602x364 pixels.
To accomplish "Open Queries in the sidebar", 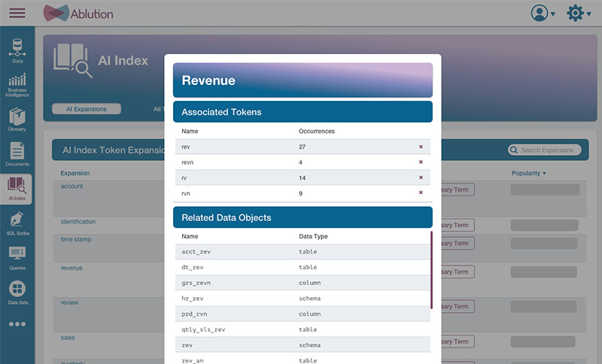I will (x=17, y=258).
